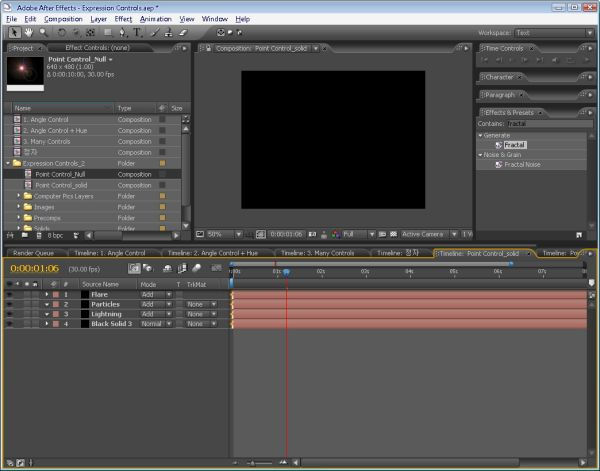
Task: Select the Rectangular Mask tool
Action: 108,33
